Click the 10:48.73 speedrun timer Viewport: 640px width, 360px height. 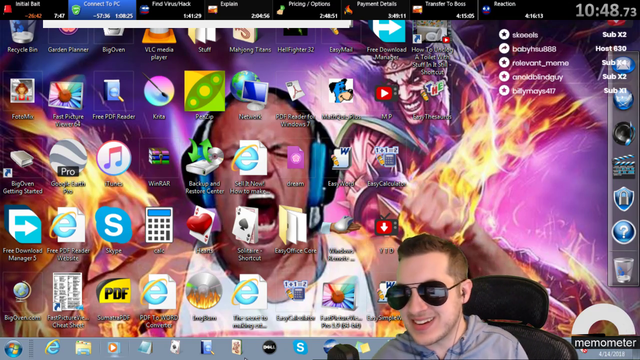click(606, 10)
